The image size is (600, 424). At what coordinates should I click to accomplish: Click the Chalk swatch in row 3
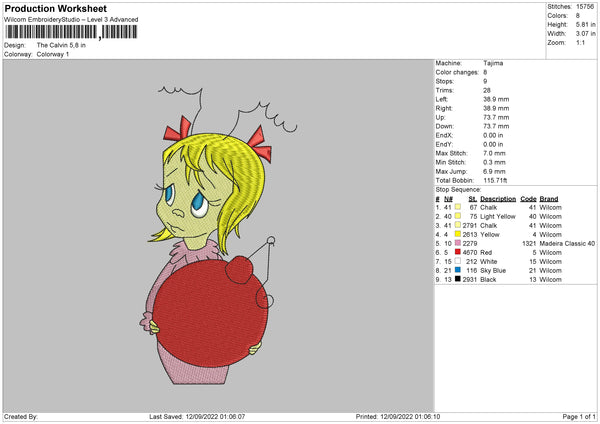458,225
